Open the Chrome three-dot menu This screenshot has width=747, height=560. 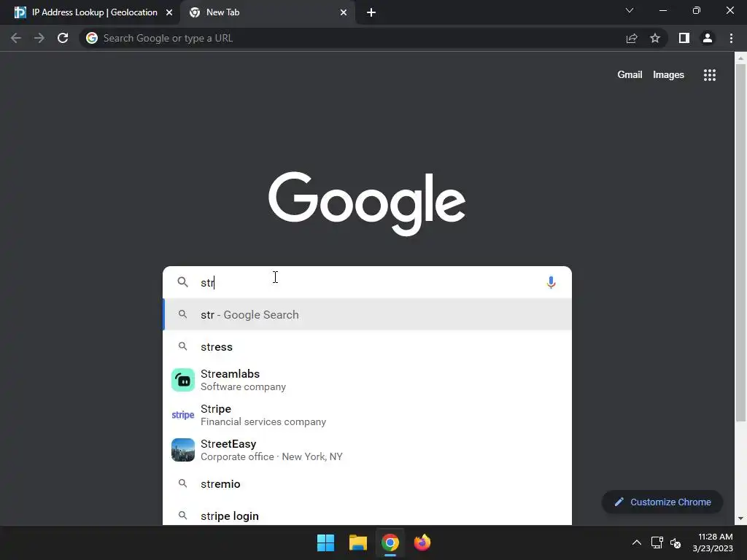coord(731,38)
